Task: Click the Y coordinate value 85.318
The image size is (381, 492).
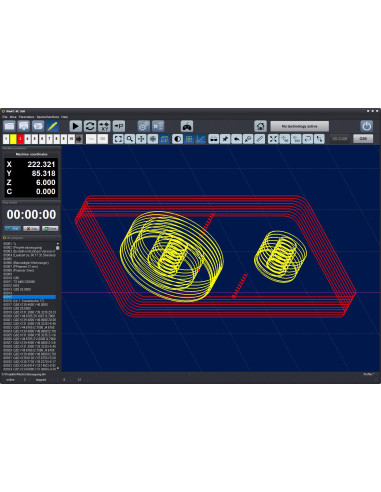Action: click(x=43, y=173)
